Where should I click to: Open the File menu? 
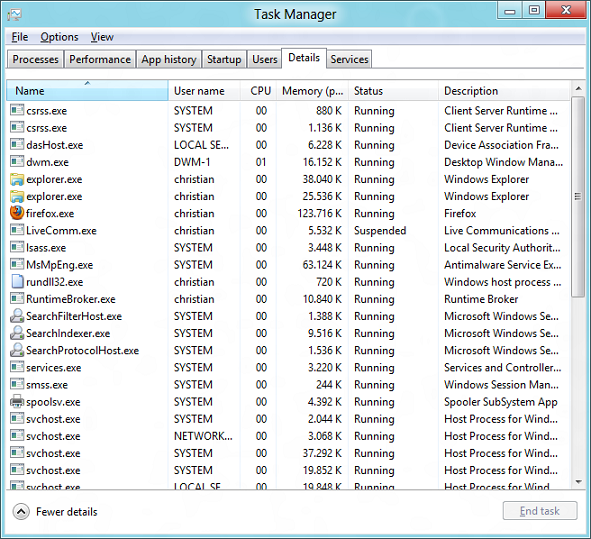(x=20, y=37)
